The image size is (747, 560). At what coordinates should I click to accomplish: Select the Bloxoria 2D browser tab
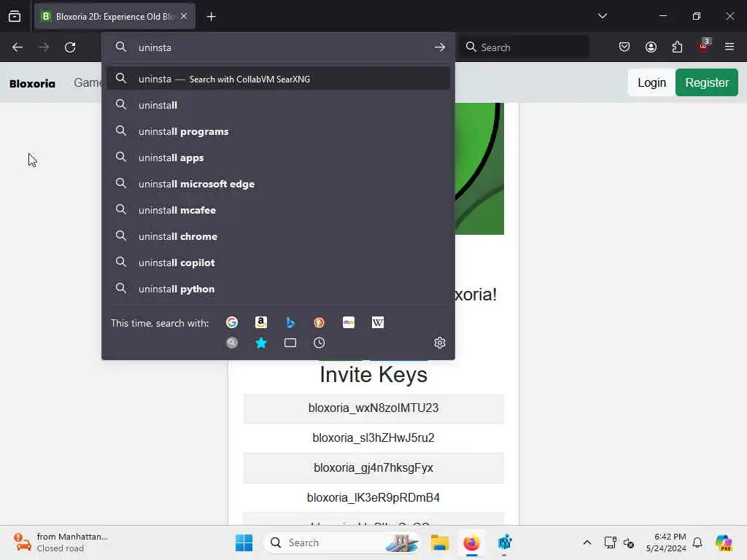click(115, 16)
